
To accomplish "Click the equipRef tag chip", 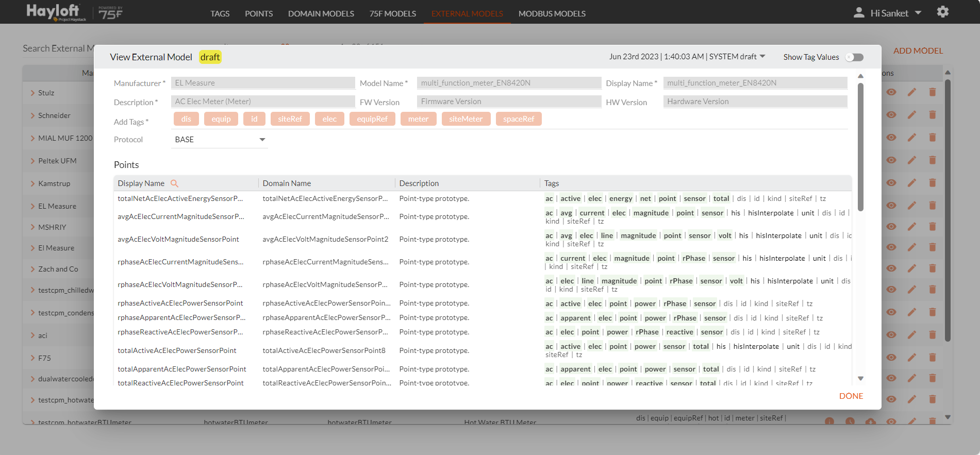I will (x=372, y=119).
